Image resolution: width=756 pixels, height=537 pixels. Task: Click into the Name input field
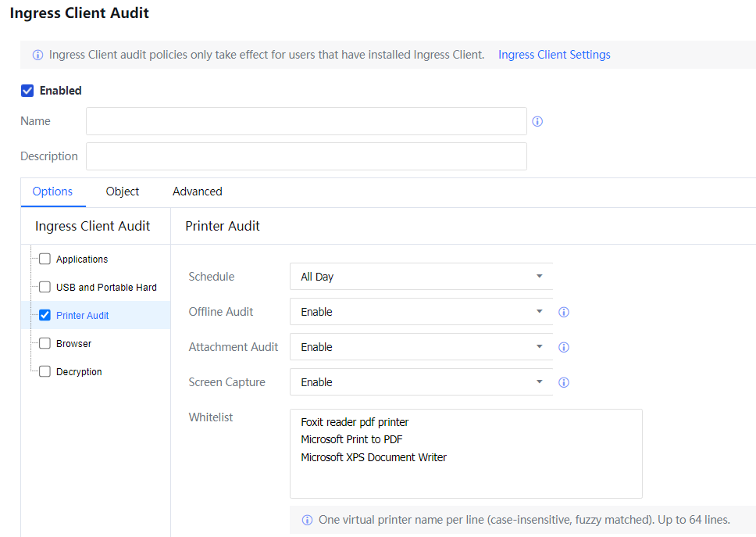pos(306,121)
